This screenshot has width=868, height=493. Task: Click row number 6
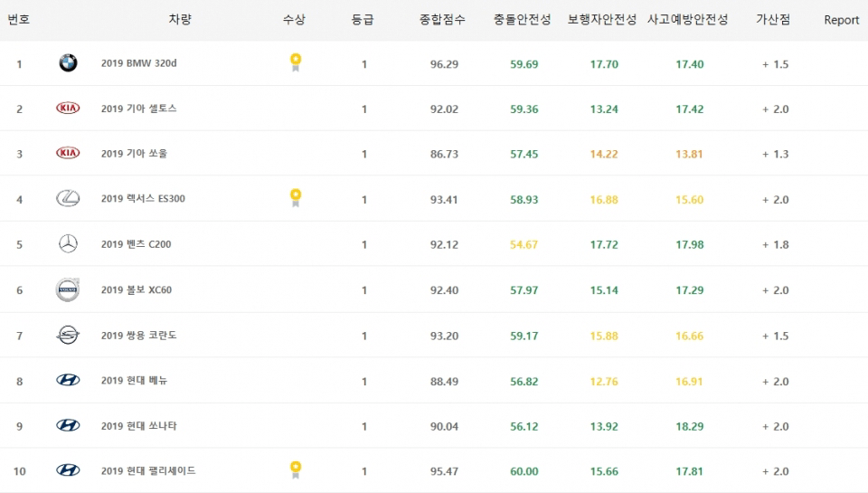tap(19, 290)
